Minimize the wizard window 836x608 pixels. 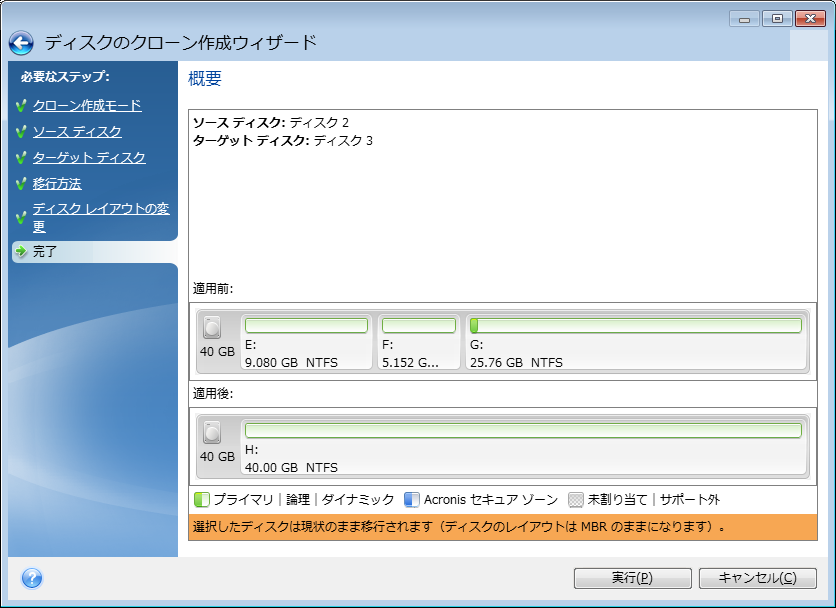(x=744, y=19)
